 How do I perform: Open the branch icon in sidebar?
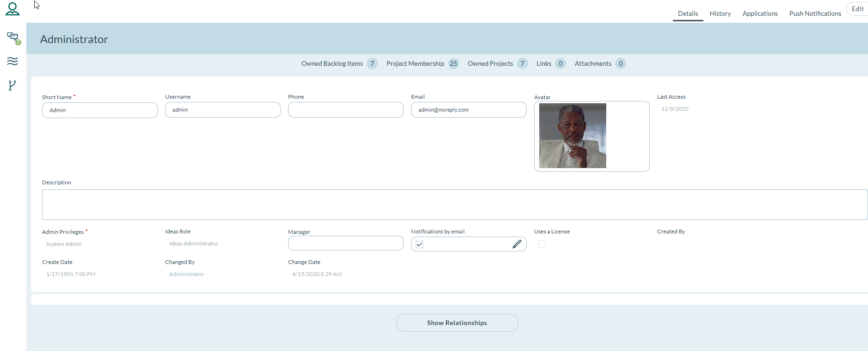12,85
